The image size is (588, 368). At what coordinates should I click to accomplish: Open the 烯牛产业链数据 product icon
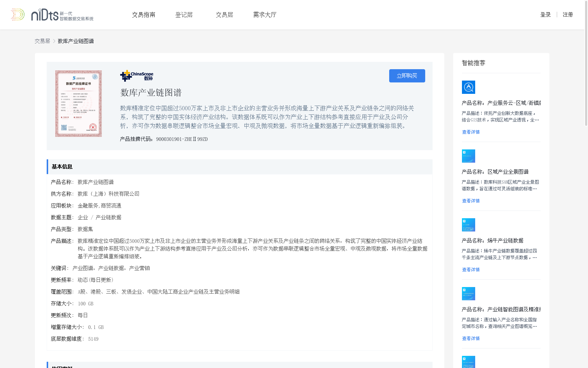click(469, 225)
